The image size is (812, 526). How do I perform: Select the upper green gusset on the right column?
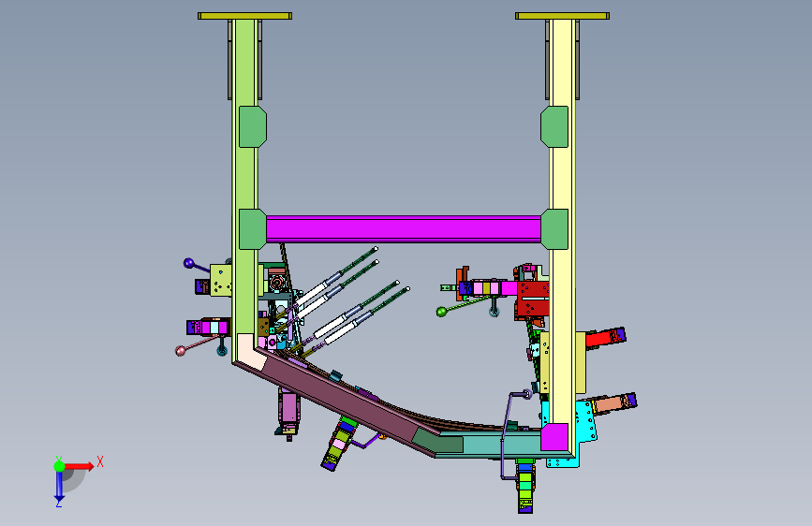(554, 127)
